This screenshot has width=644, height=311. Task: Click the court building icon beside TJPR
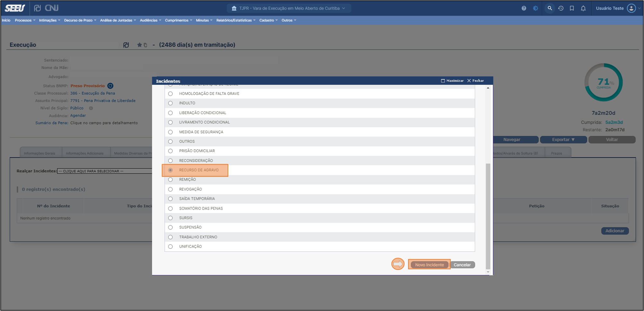point(234,8)
